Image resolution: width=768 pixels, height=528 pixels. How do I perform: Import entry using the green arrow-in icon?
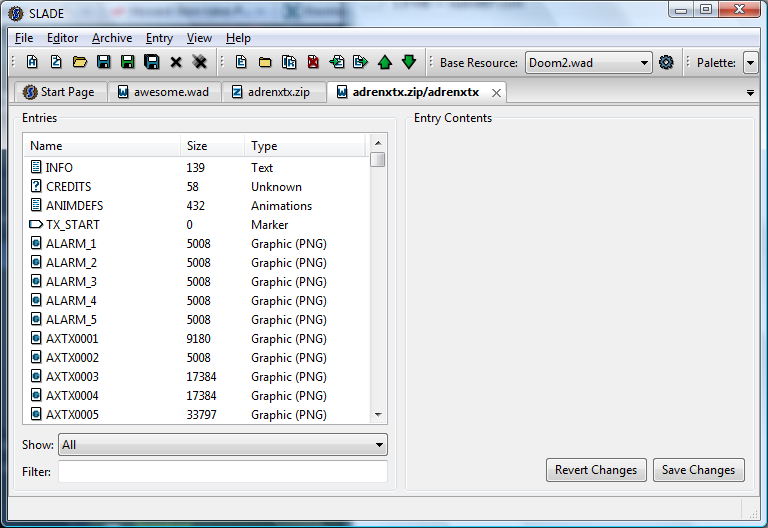click(x=337, y=62)
